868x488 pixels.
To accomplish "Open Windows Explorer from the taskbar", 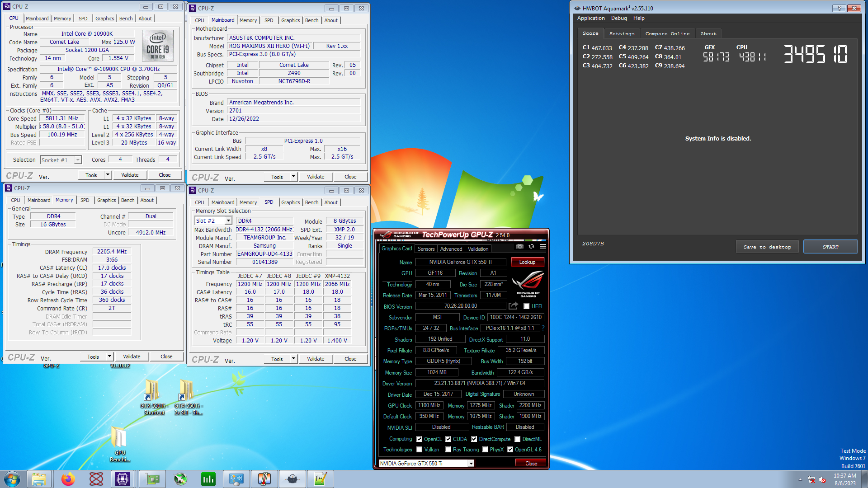I will pos(39,479).
